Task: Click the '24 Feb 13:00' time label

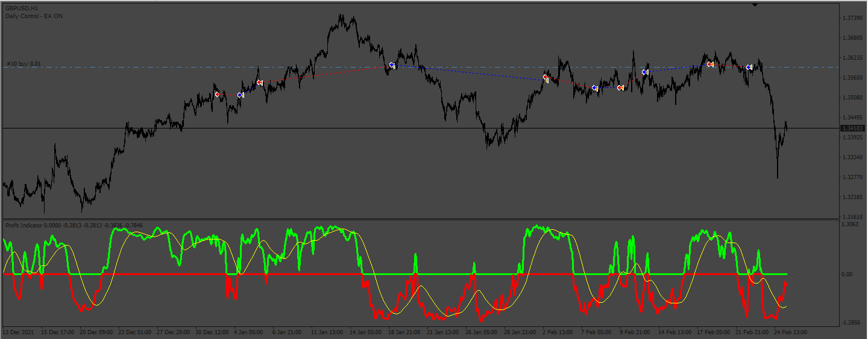Action: point(791,332)
